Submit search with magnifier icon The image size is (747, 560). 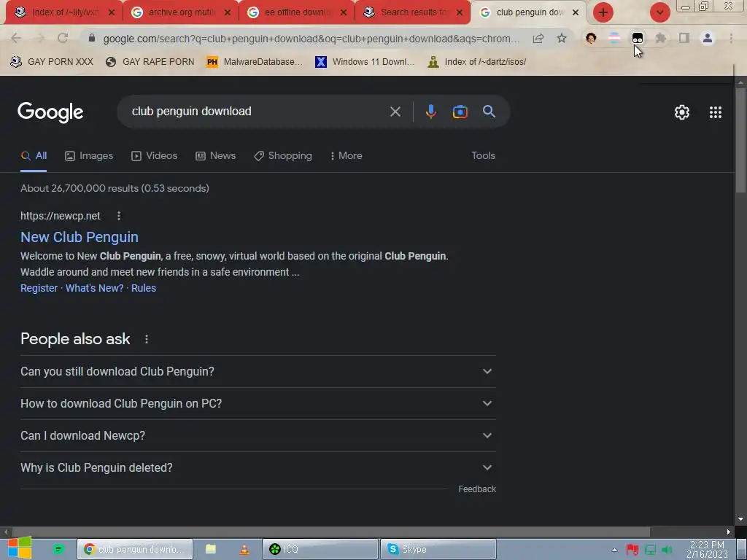489,112
